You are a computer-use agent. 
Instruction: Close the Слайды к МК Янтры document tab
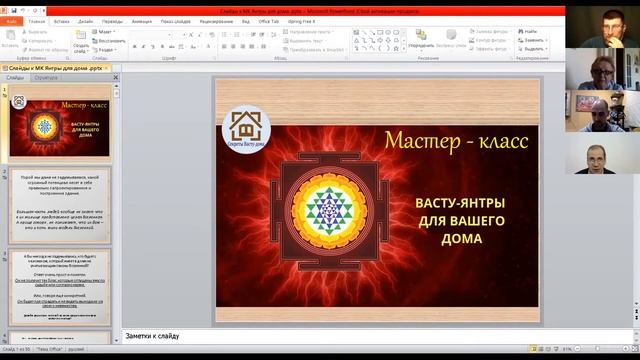point(107,69)
